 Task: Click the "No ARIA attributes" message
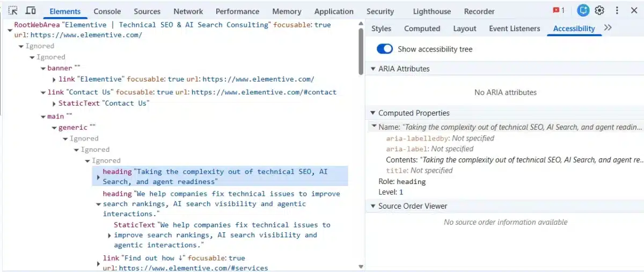[x=505, y=92]
